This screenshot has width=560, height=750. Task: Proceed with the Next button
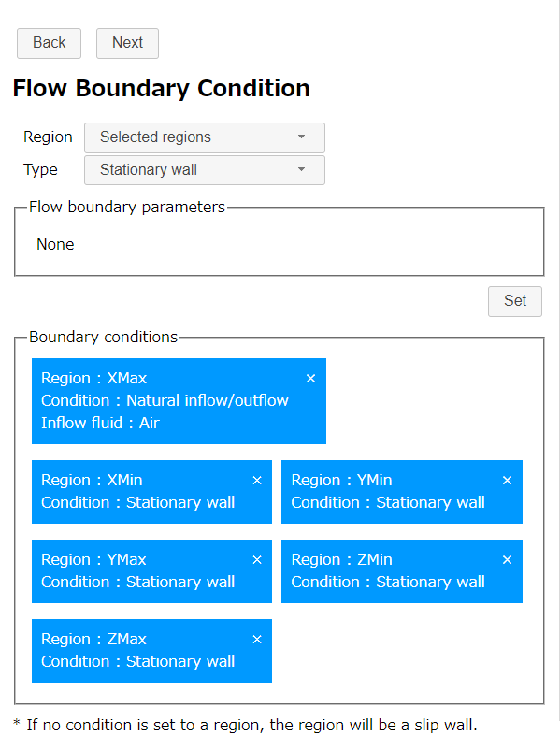click(x=128, y=44)
